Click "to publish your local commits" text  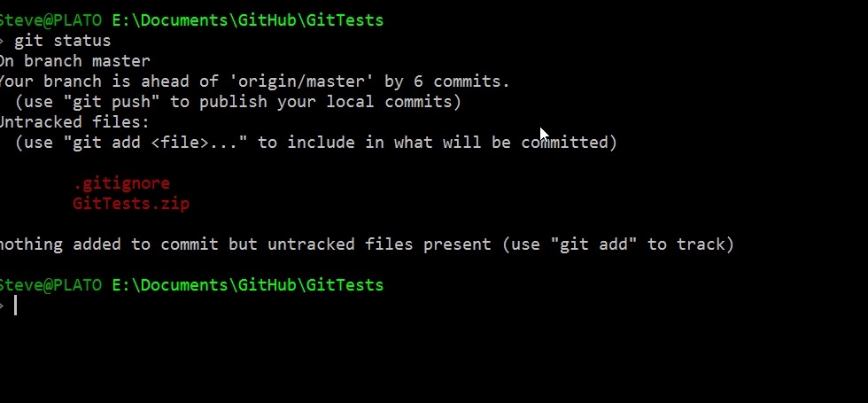316,102
